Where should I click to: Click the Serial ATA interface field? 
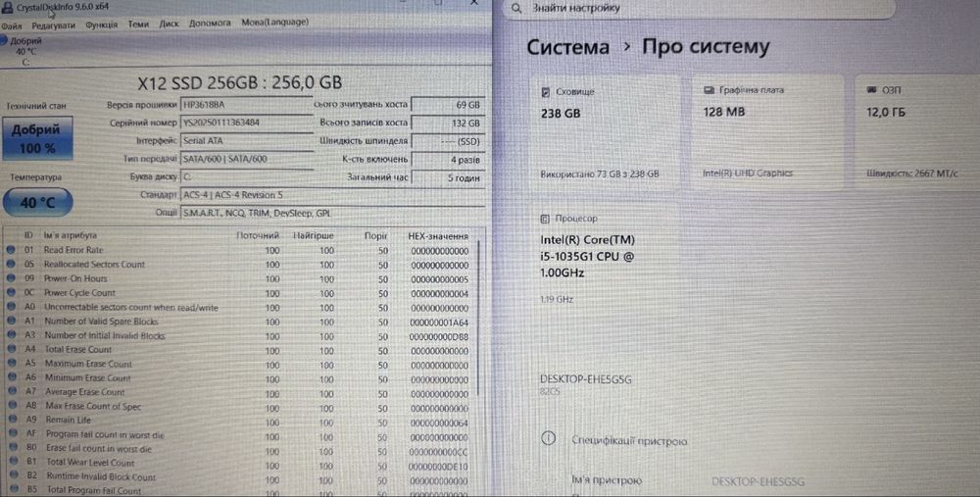pos(247,140)
